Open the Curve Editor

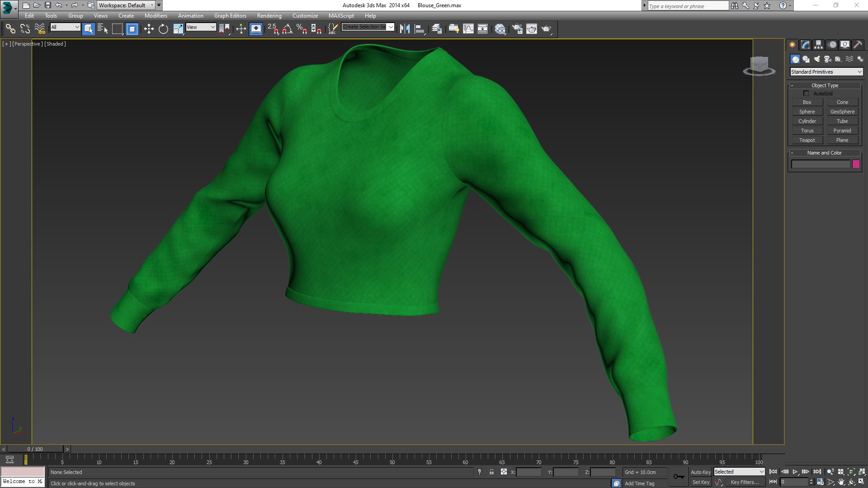[468, 29]
